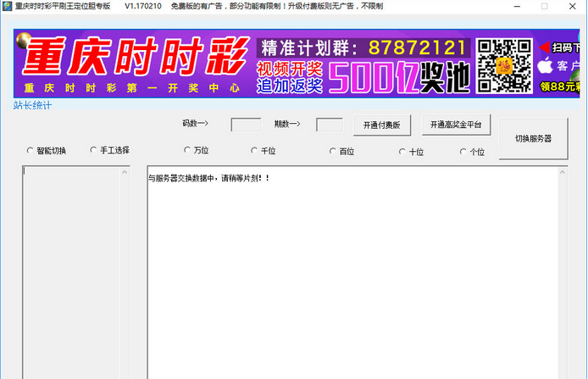Click the group number 87872121
The image size is (588, 379).
pos(417,47)
